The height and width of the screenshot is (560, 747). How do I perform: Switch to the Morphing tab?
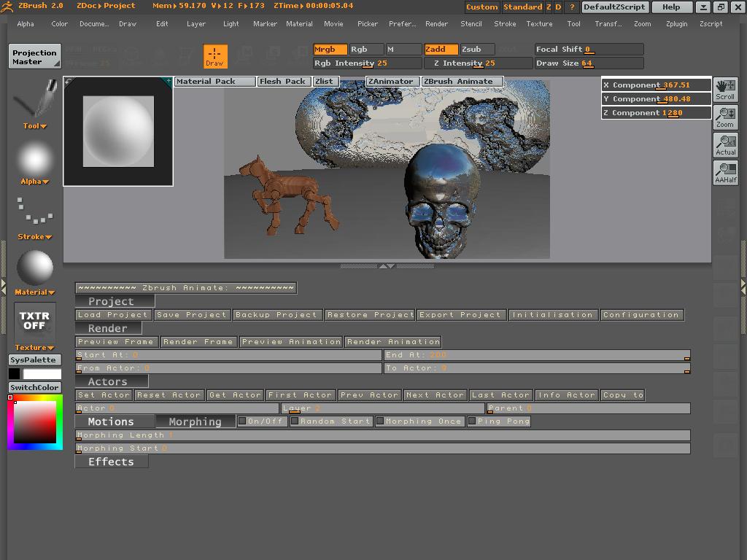195,421
